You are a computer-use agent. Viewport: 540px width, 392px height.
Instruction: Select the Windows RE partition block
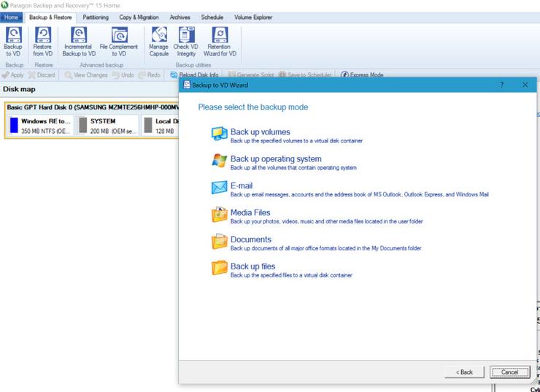tap(41, 126)
